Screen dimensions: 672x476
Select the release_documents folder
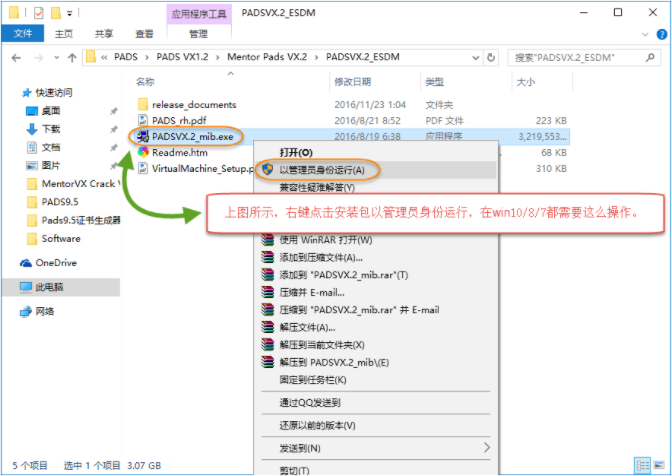click(x=194, y=105)
